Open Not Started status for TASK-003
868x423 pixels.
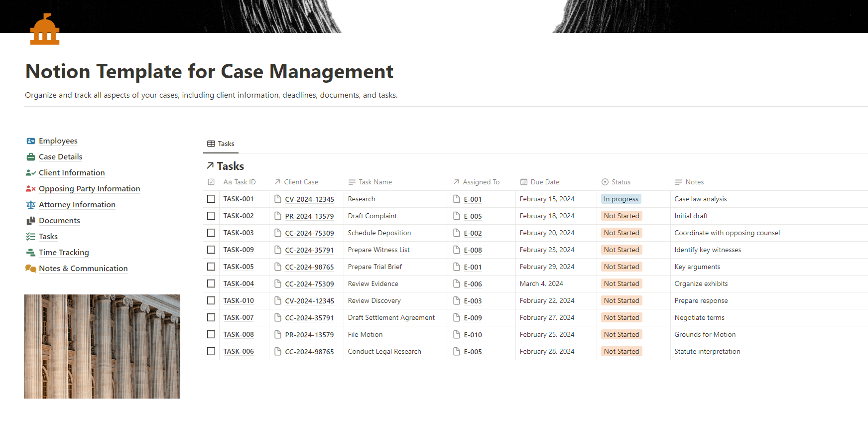(x=621, y=233)
